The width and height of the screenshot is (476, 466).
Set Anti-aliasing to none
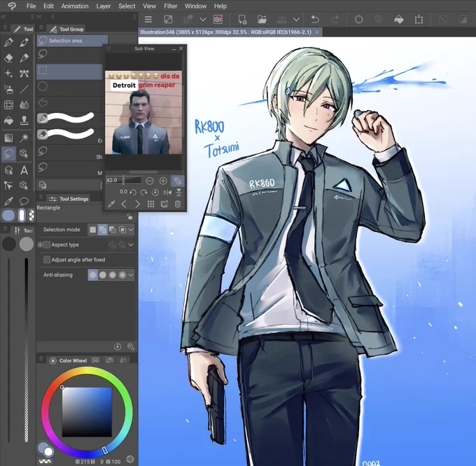coord(93,275)
